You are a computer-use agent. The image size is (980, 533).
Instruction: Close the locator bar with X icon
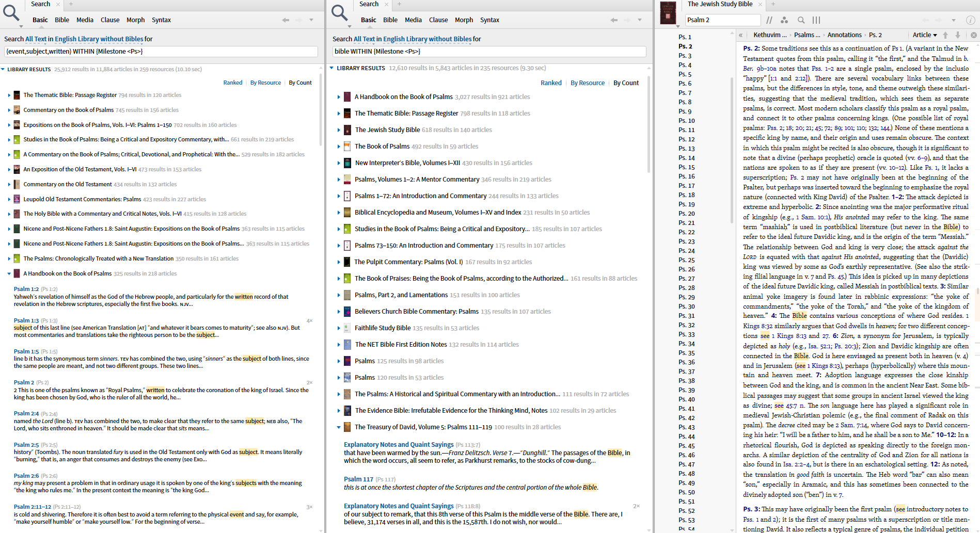(973, 35)
